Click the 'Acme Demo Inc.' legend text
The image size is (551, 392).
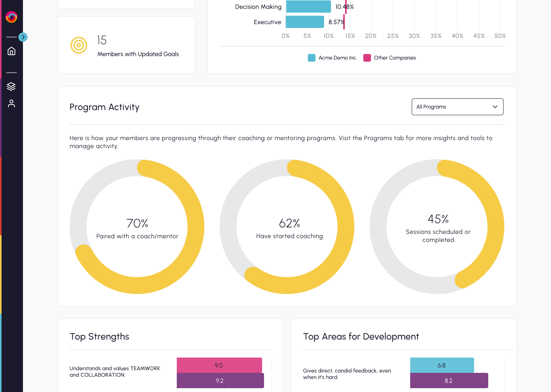(x=338, y=58)
